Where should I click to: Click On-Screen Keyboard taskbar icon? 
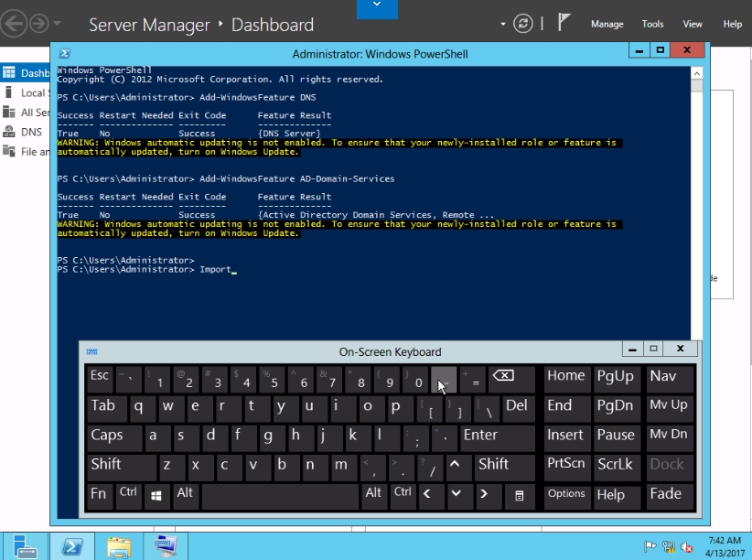point(165,546)
